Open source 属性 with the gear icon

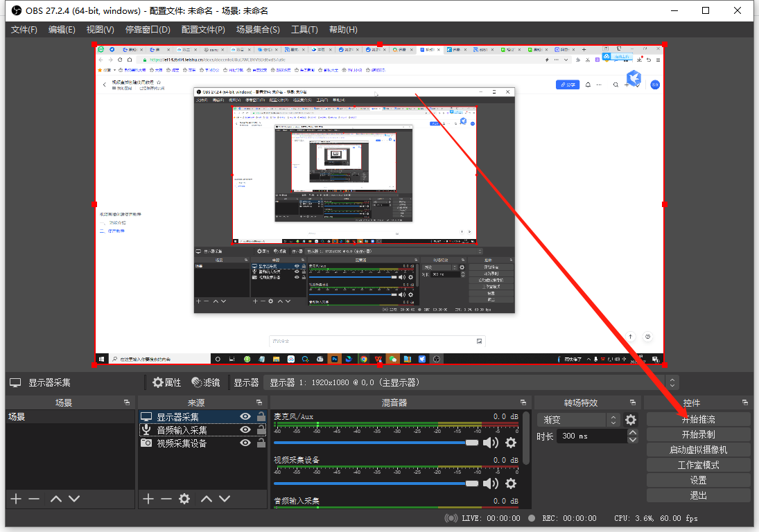tap(166, 382)
